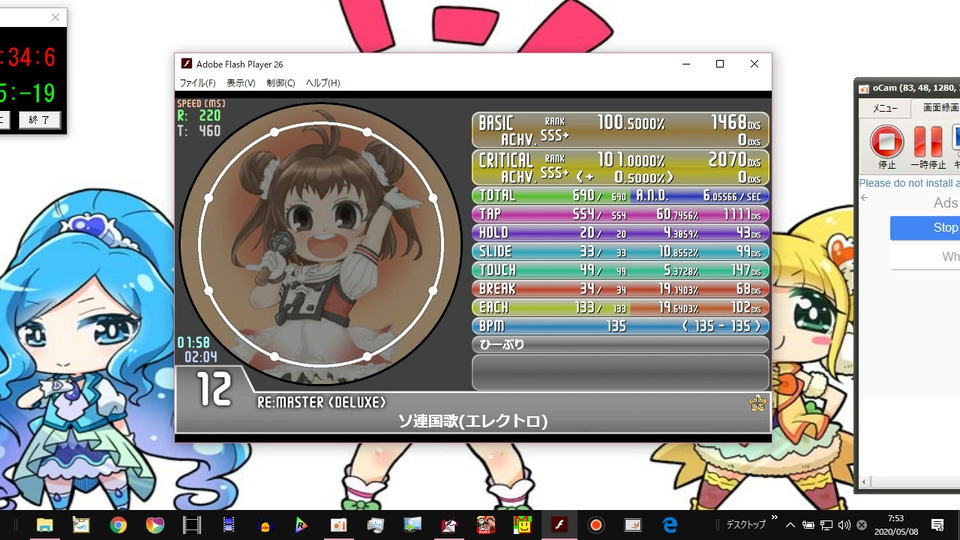This screenshot has height=540, width=960.
Task: Open the grey photos icon in taskbar
Action: 375,525
